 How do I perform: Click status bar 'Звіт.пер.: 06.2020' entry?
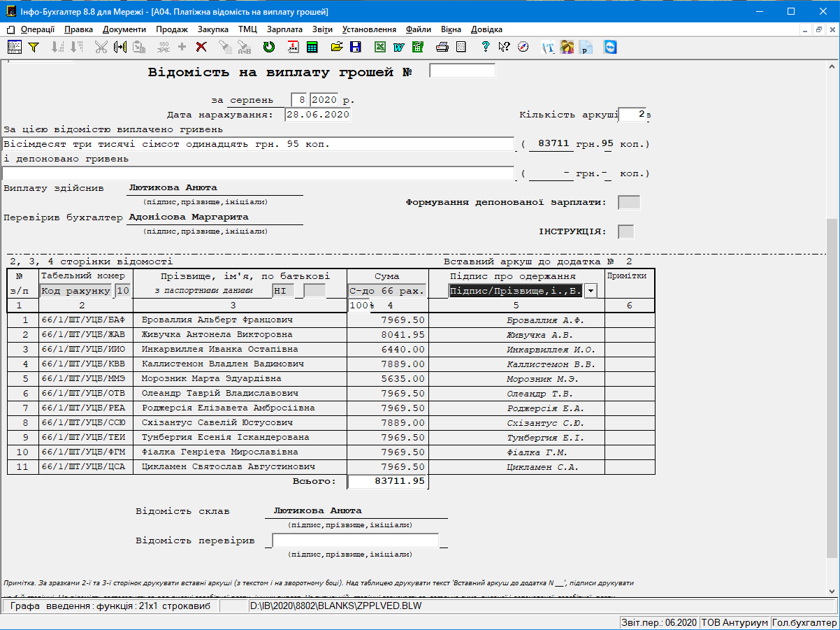coord(660,622)
